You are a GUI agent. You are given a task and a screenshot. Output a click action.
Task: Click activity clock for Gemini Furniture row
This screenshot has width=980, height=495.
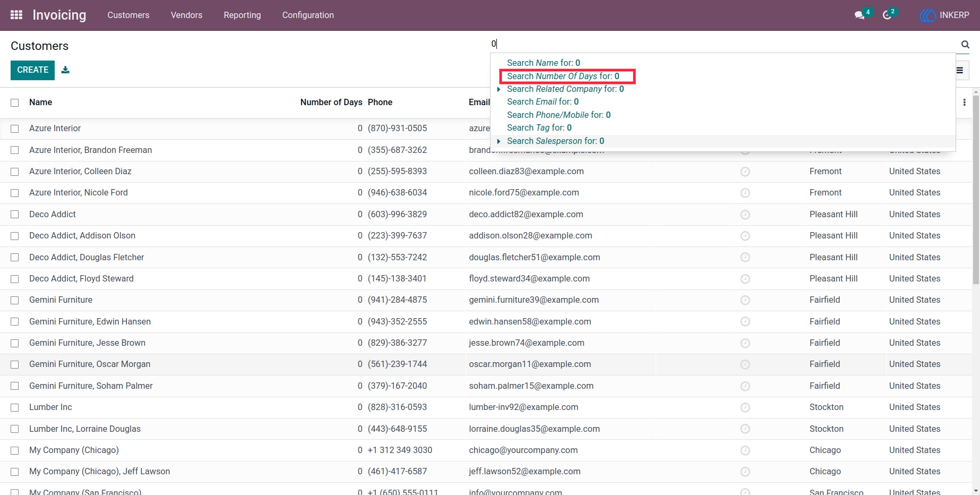[745, 300]
